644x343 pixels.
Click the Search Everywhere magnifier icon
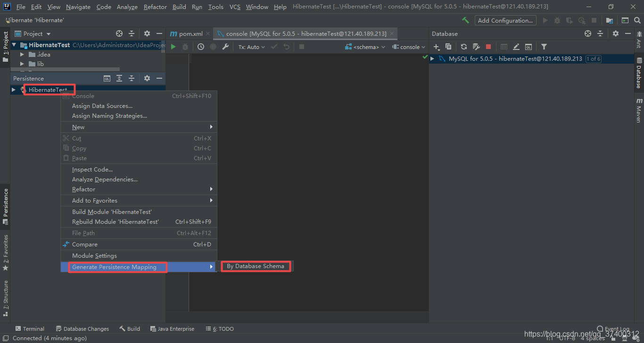pyautogui.click(x=637, y=20)
